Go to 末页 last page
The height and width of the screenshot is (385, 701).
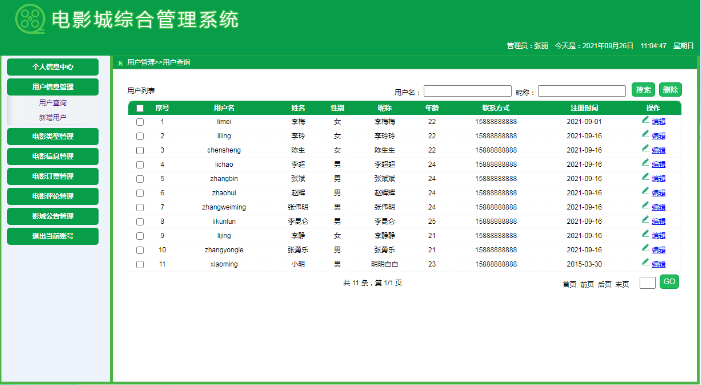622,284
